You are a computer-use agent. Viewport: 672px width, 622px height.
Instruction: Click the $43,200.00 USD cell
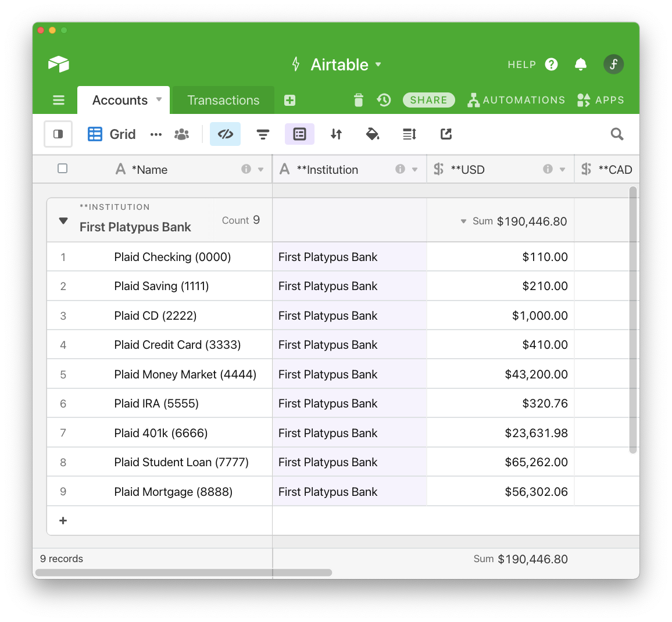[x=501, y=374]
